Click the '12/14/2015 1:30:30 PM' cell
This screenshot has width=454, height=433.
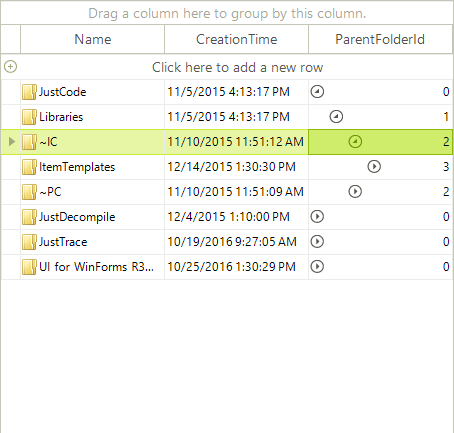pos(236,167)
